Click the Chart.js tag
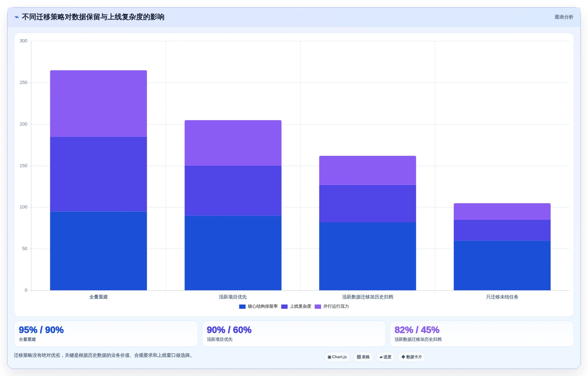Image resolution: width=588 pixels, height=376 pixels. tap(337, 357)
